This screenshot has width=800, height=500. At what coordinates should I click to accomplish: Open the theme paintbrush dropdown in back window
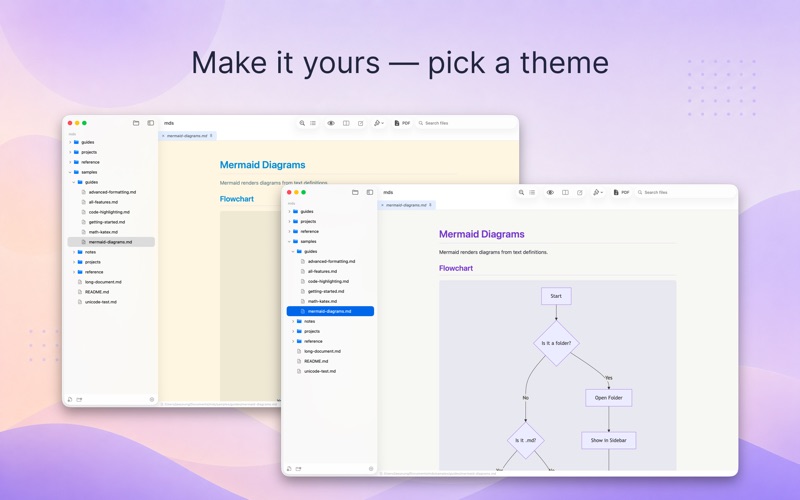(x=379, y=123)
